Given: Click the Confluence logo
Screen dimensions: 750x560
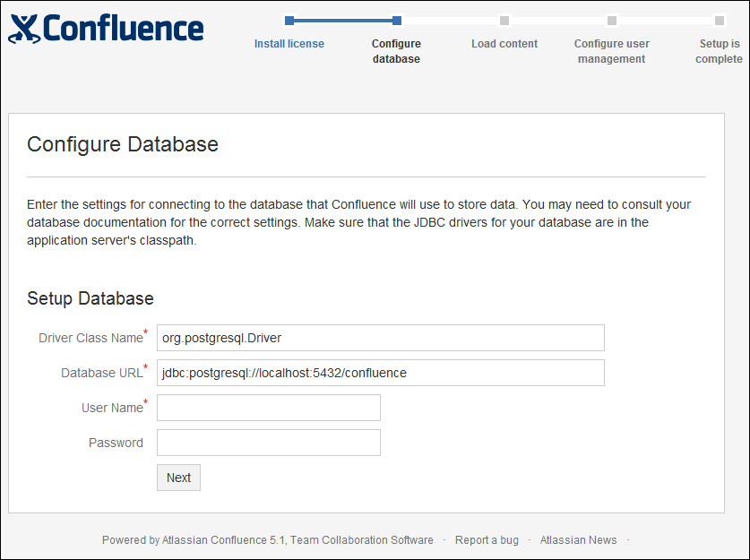Looking at the screenshot, I should [106, 29].
